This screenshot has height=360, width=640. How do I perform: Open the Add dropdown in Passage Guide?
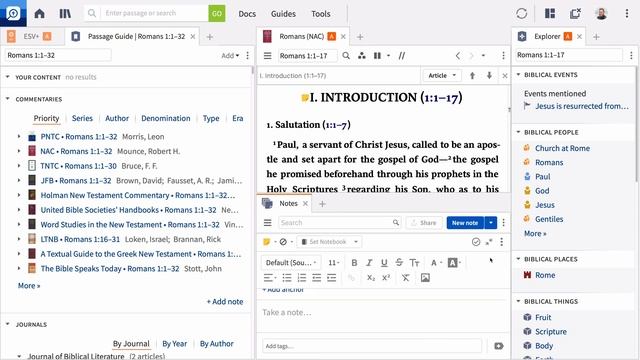tap(230, 56)
